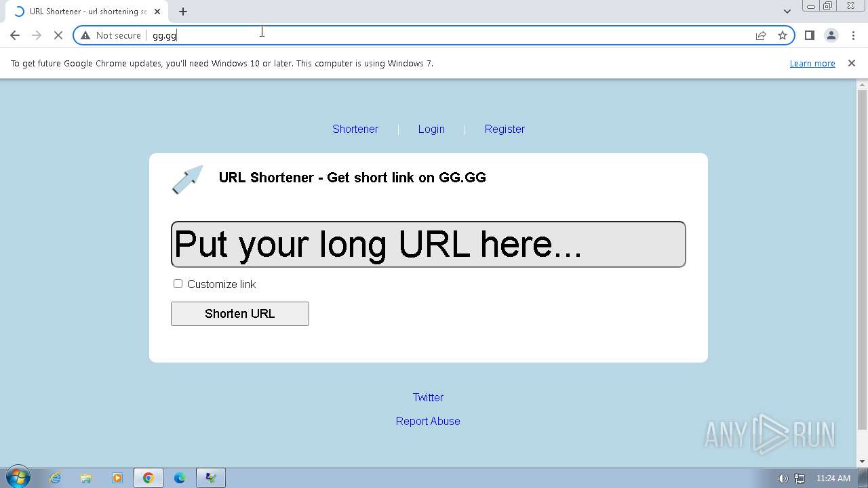Launch Internet Explorer from the taskbar
This screenshot has height=488, width=868.
click(x=56, y=478)
